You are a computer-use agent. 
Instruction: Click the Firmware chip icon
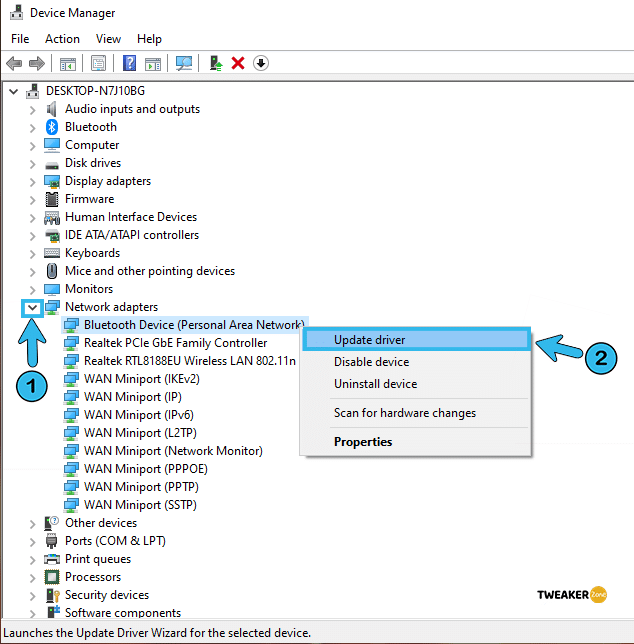coord(52,199)
